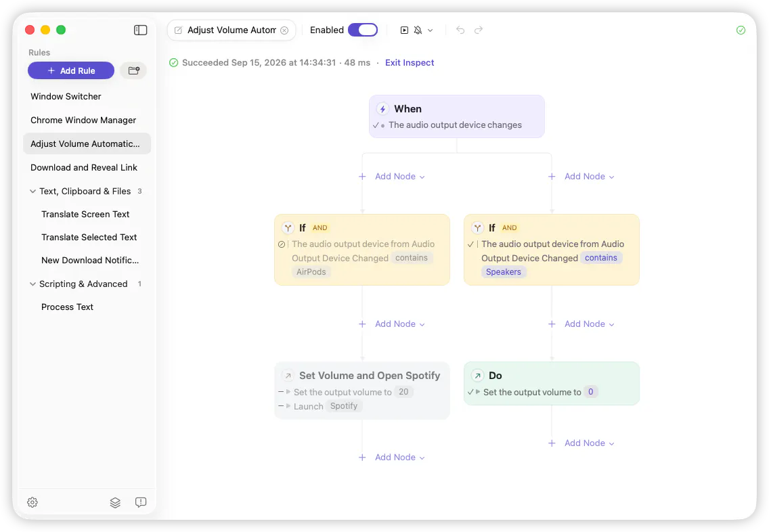Open settings via the gear icon
769x532 pixels.
tap(32, 502)
